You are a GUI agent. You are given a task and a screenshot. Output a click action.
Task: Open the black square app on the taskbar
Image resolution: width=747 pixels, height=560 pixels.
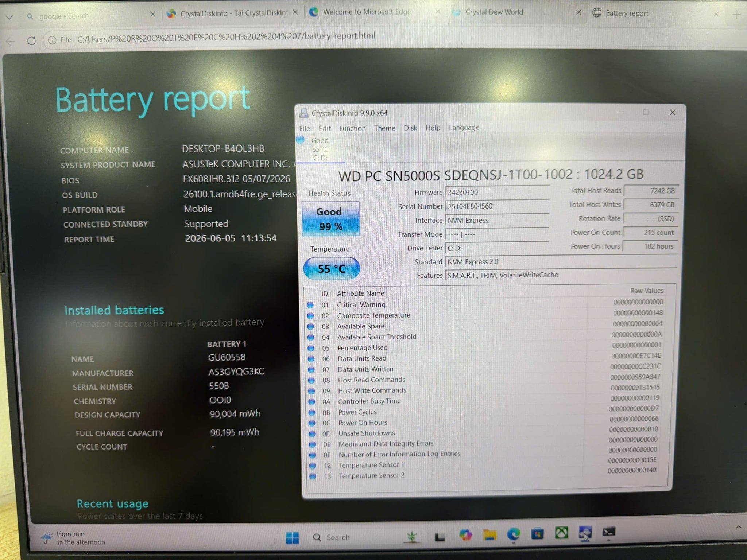pos(440,536)
